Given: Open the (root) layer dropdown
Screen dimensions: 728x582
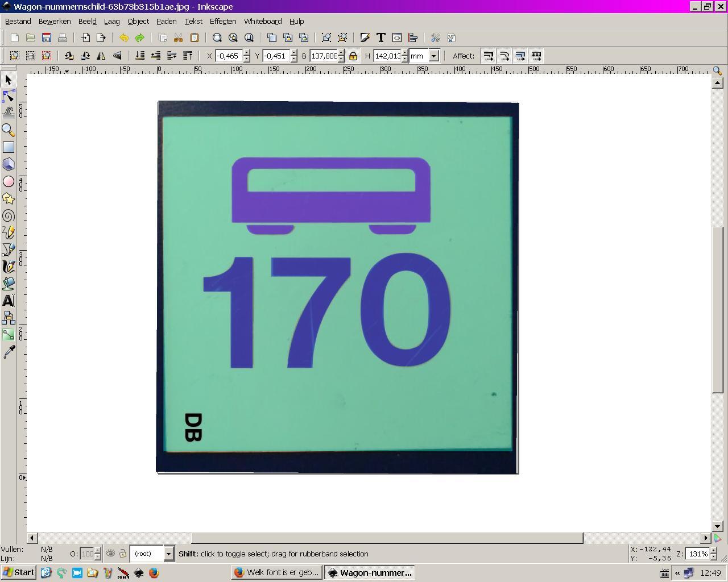Looking at the screenshot, I should click(x=168, y=554).
